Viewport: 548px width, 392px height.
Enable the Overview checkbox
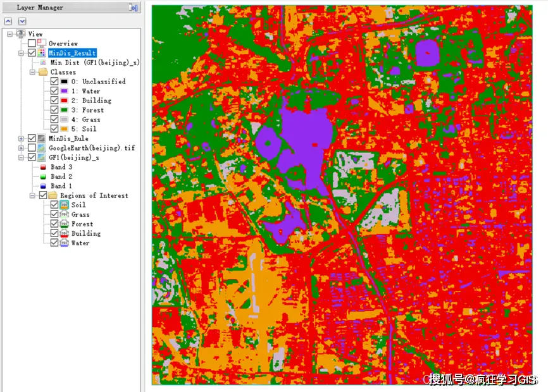pos(32,43)
